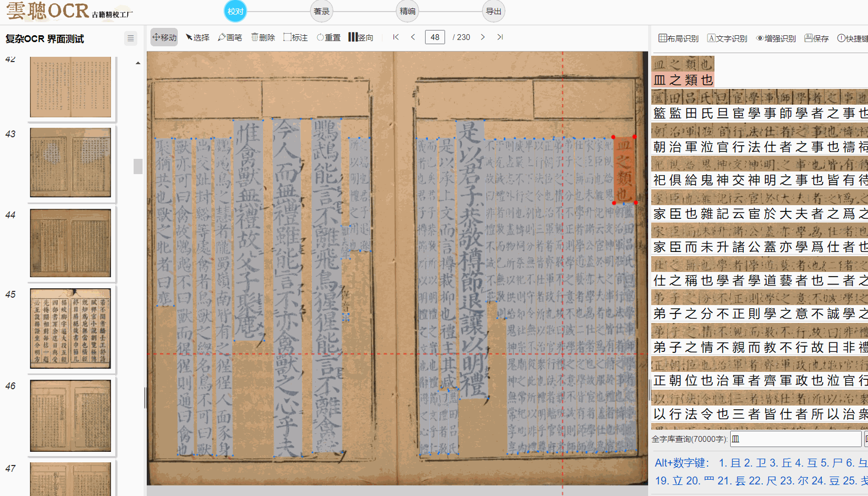Toggle the 标注 annotation box display
The height and width of the screenshot is (496, 868).
click(296, 37)
